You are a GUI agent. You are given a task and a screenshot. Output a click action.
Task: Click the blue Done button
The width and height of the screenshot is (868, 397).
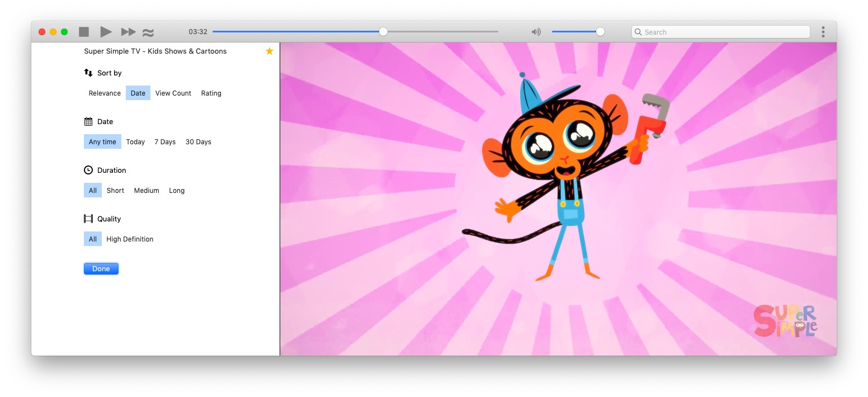[x=101, y=269]
